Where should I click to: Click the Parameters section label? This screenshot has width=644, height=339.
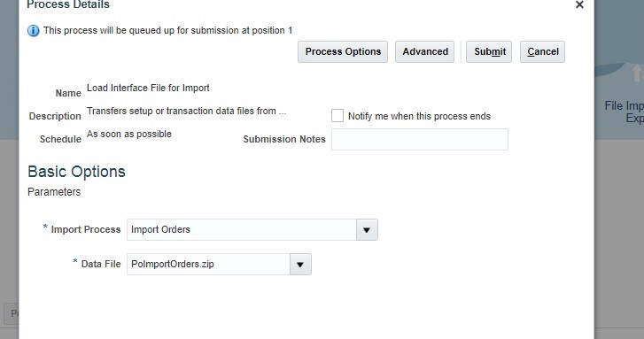(x=54, y=192)
